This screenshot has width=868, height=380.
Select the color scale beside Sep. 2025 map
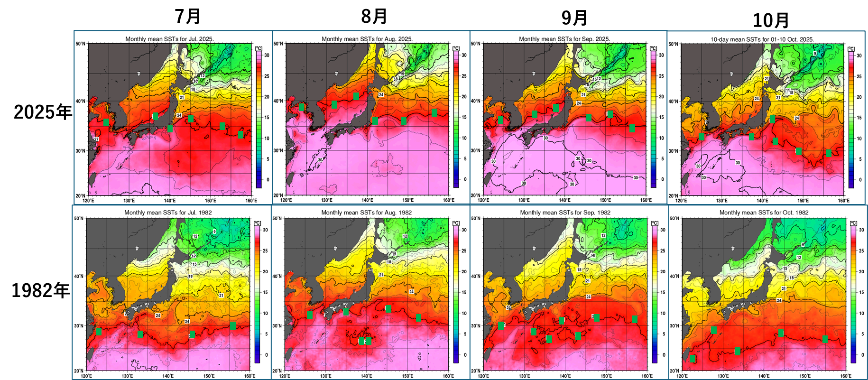coord(654,119)
